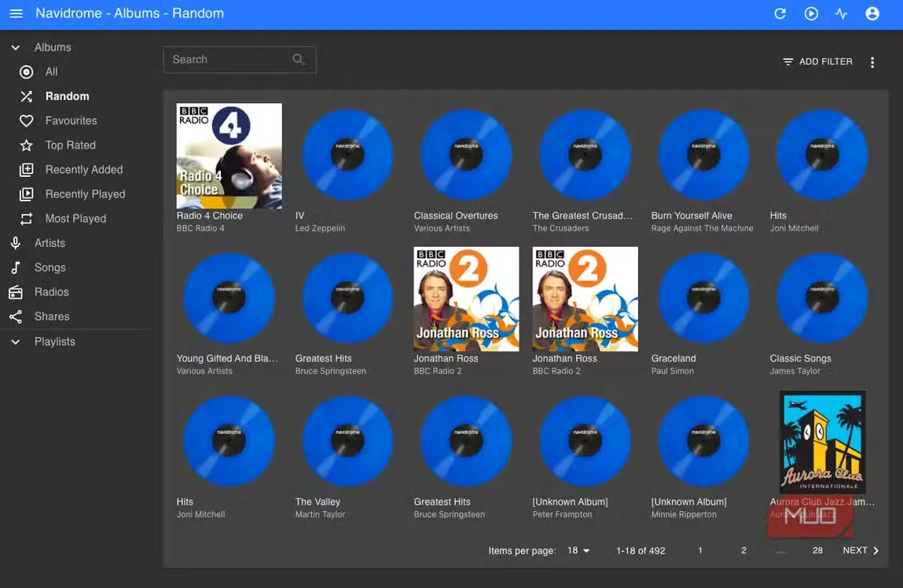Select Favourites in the sidebar
The image size is (903, 588).
click(71, 121)
